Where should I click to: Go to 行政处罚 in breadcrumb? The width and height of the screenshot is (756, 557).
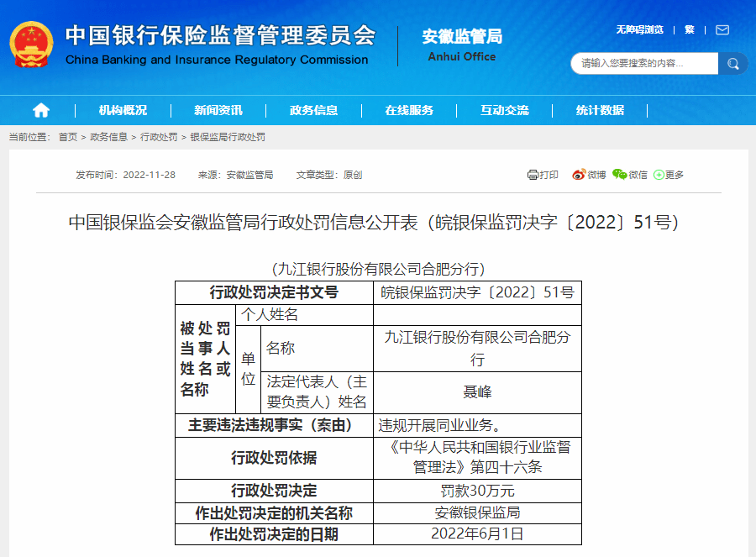click(159, 137)
